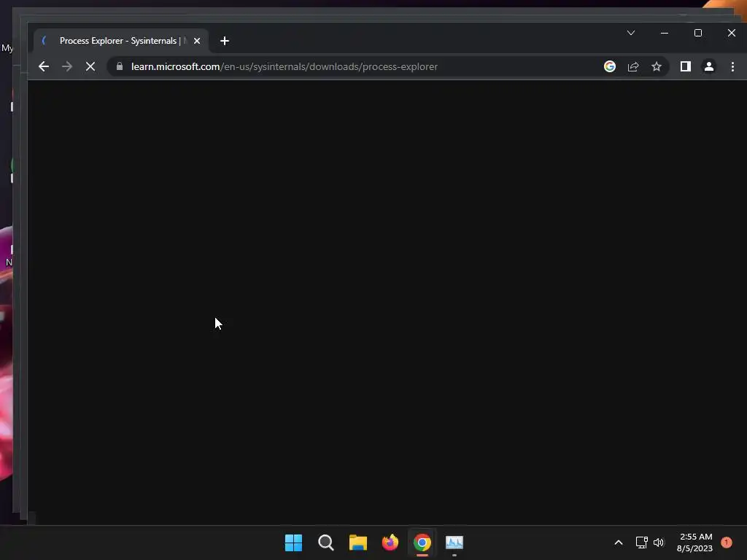Go back to the previous page
The width and height of the screenshot is (747, 560).
click(43, 66)
